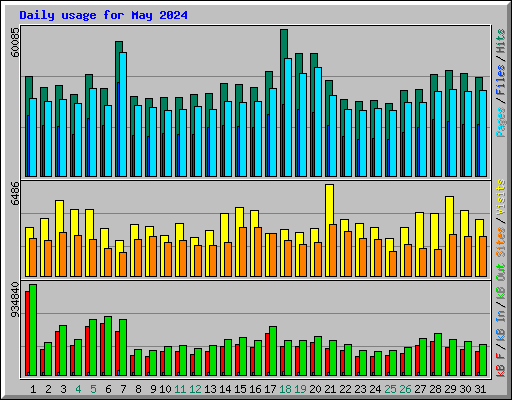The height and width of the screenshot is (400, 512).
Task: Click day 27 on the date axis
Action: (420, 389)
